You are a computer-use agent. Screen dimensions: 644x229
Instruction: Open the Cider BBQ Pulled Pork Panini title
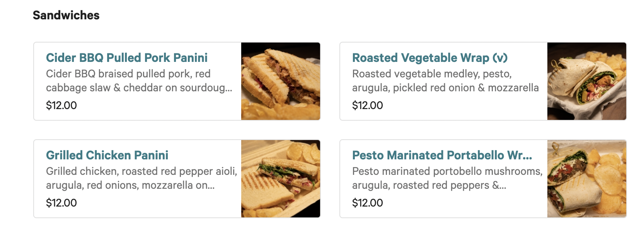[126, 58]
